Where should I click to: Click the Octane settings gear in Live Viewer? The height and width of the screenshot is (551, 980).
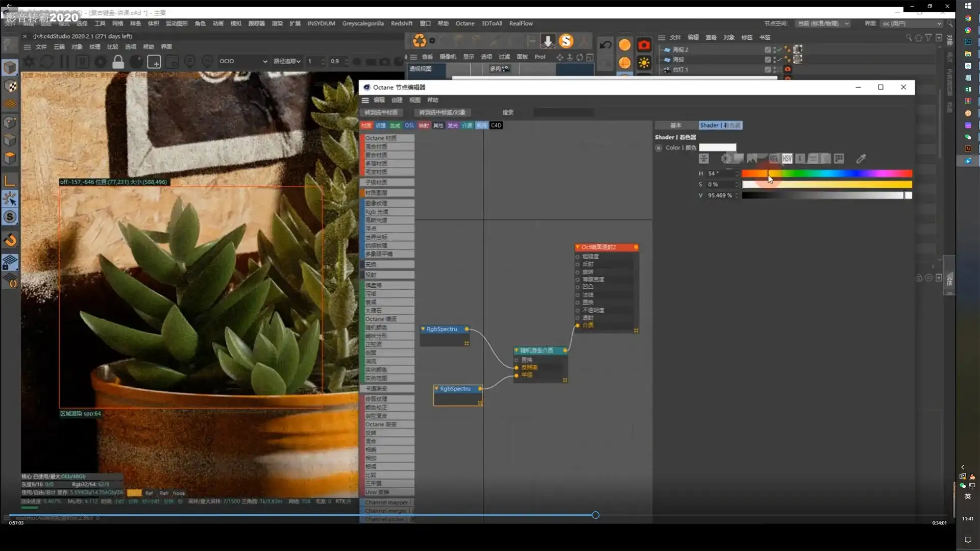[101, 62]
